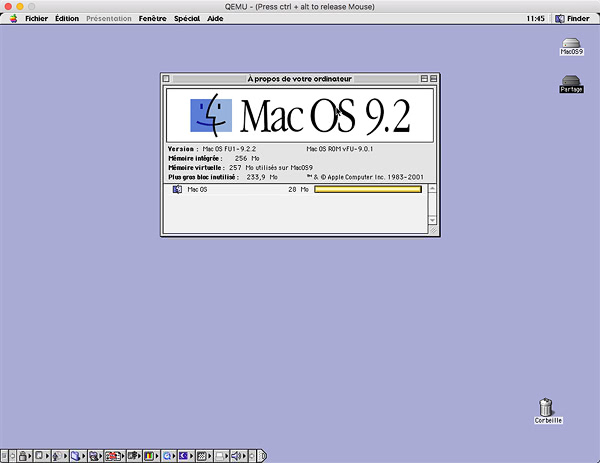Click the control strip right scroll arrow
This screenshot has width=600, height=463.
coord(252,456)
